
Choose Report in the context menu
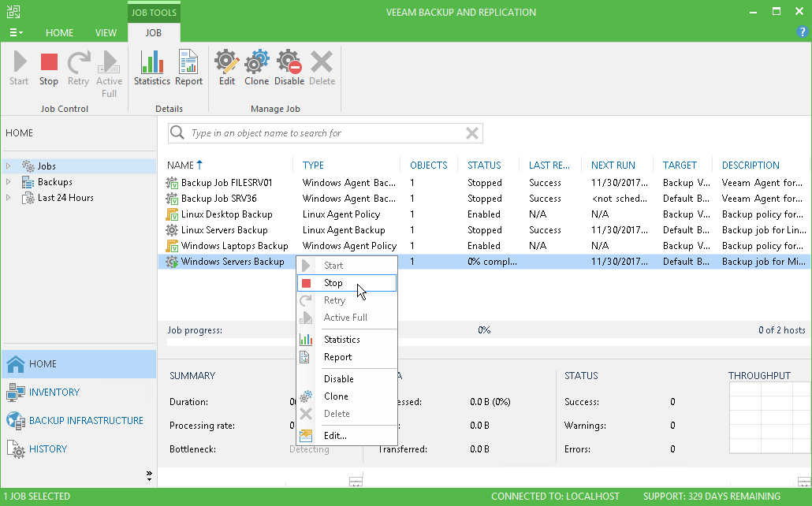pyautogui.click(x=347, y=357)
